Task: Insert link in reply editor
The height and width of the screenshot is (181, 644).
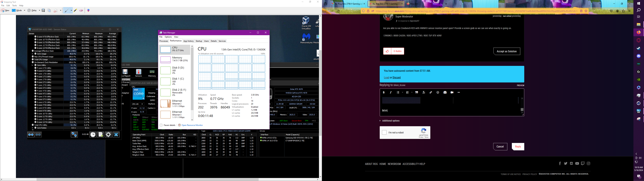Action: coord(431,93)
